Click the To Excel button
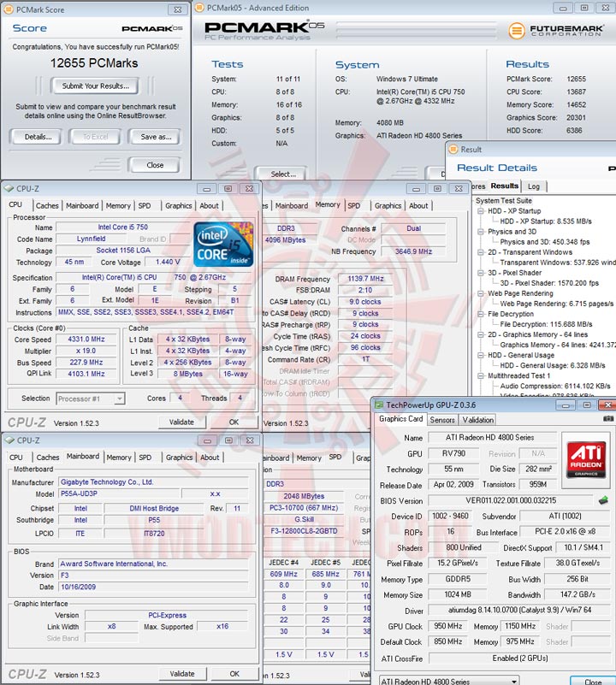The width and height of the screenshot is (616, 685). (x=95, y=137)
